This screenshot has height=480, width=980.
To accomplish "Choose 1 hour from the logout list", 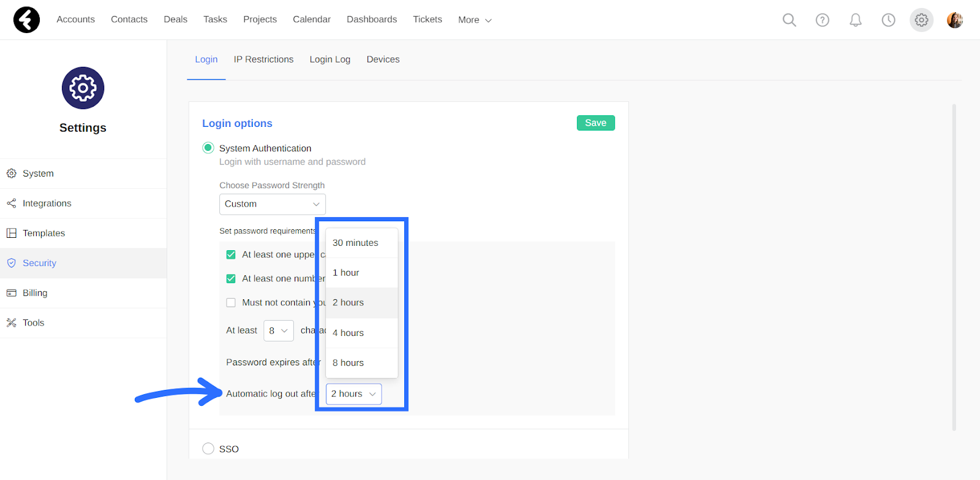I will click(362, 273).
